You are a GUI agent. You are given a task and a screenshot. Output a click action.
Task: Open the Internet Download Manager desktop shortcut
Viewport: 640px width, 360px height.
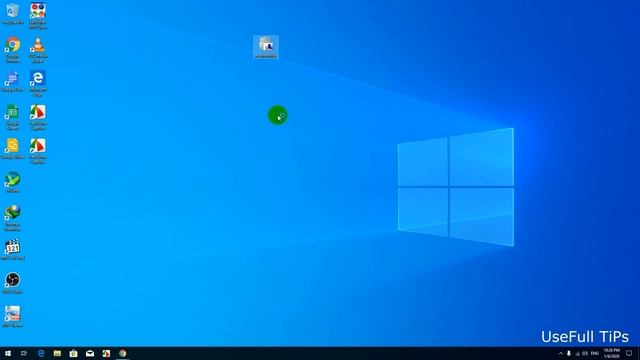13,218
